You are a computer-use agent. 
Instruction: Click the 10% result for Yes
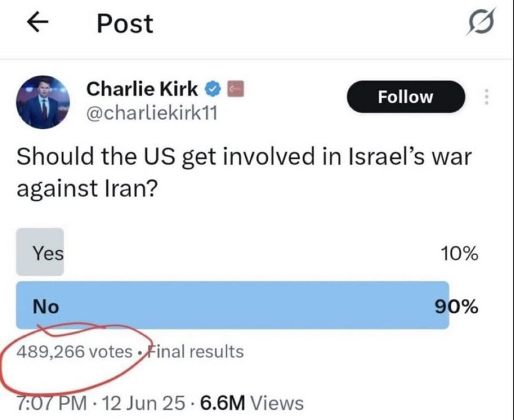[x=459, y=254]
